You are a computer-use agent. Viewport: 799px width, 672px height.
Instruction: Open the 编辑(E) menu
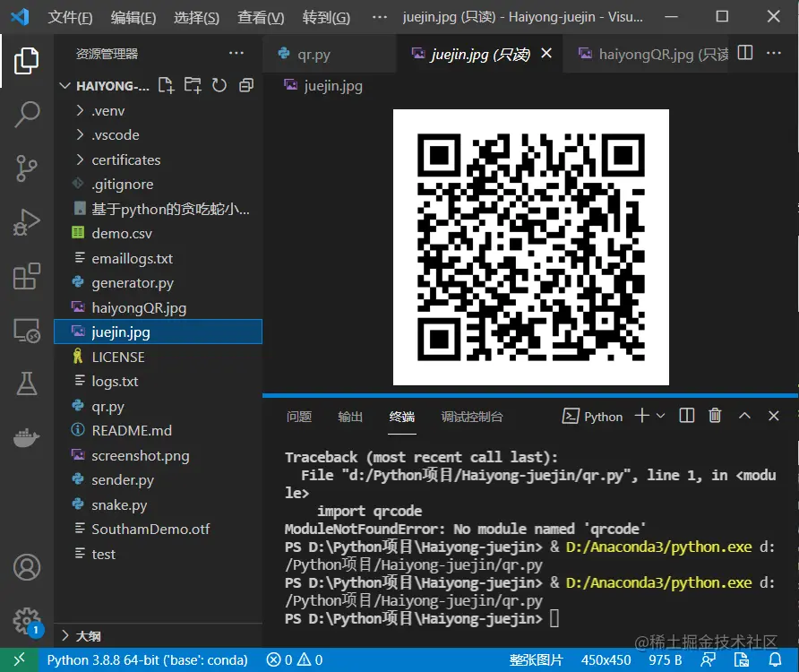(x=133, y=17)
